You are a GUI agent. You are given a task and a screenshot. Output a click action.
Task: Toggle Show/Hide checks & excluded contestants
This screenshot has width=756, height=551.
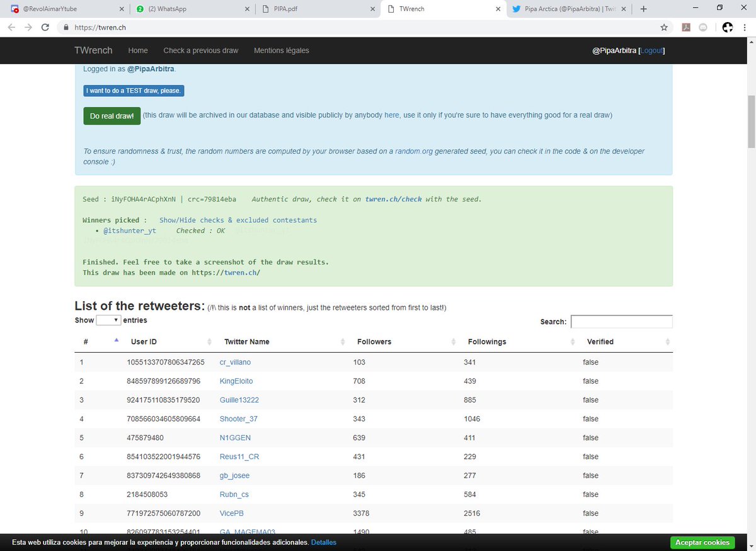click(x=238, y=220)
